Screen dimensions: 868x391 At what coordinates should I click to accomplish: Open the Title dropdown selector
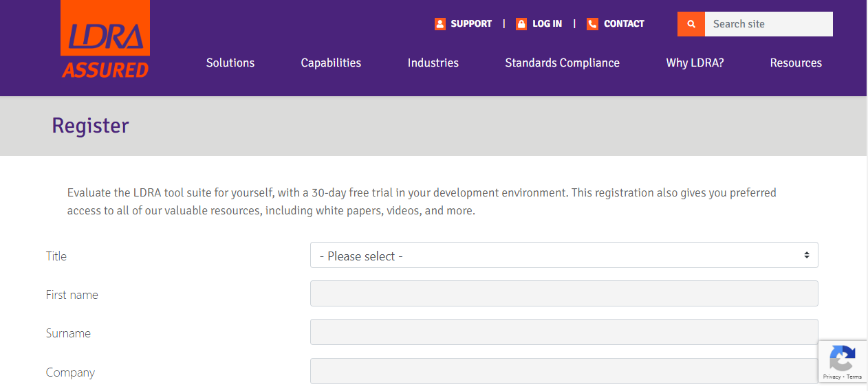point(563,256)
